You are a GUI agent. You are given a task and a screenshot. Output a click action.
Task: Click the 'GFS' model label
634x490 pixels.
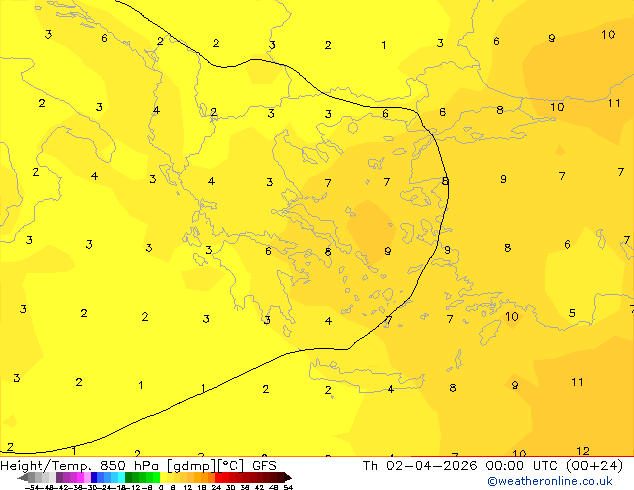[x=264, y=466]
